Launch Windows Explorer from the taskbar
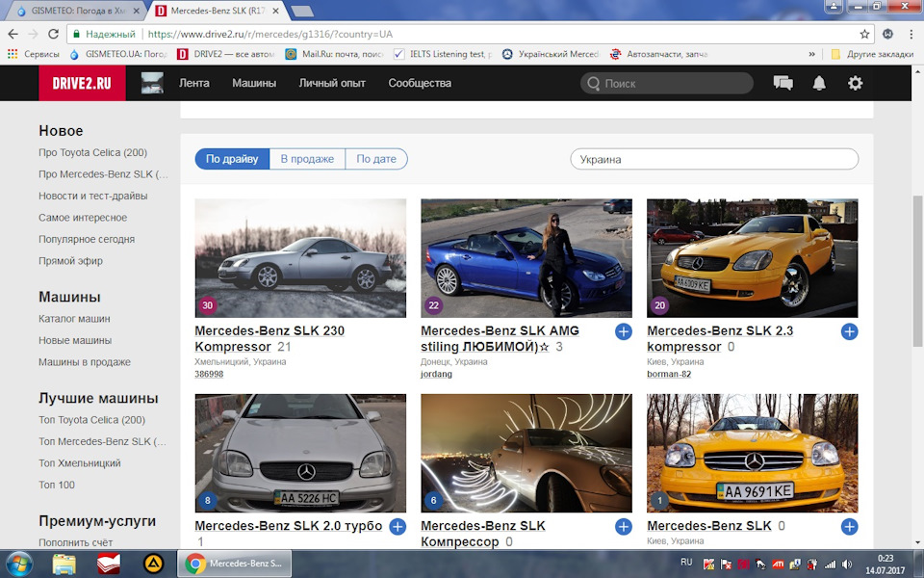The width and height of the screenshot is (924, 578). pyautogui.click(x=64, y=564)
